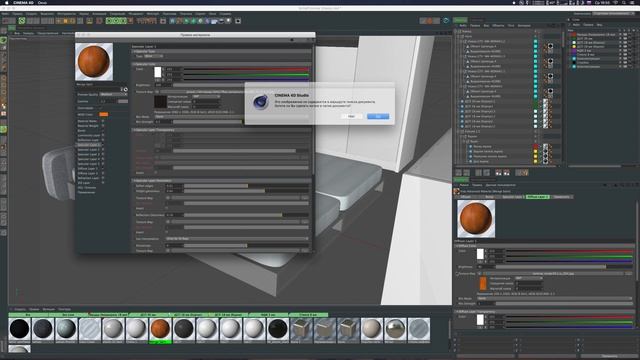Toggle the SSS Layer channel checkbox
640x360 pixels.
point(103,183)
